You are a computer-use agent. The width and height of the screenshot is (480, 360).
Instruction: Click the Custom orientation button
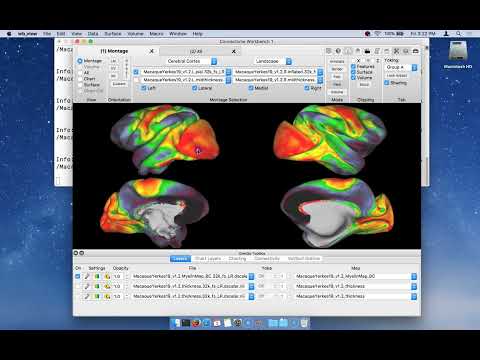click(119, 84)
